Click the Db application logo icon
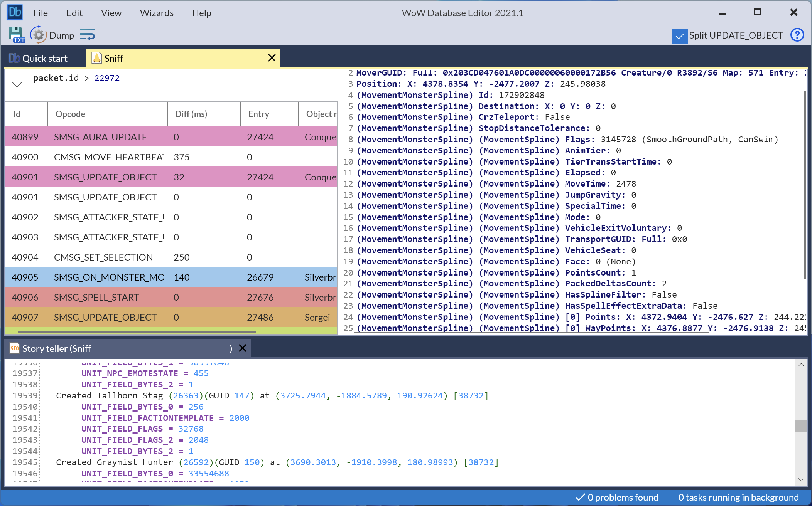Screen dimensions: 812x506 click(x=14, y=12)
